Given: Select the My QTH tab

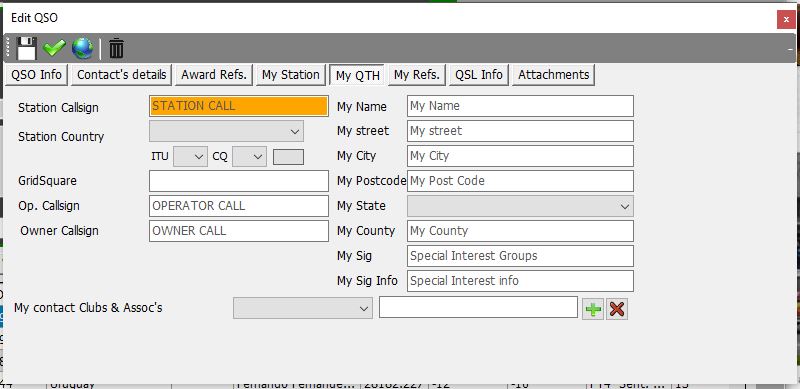Looking at the screenshot, I should click(x=358, y=75).
